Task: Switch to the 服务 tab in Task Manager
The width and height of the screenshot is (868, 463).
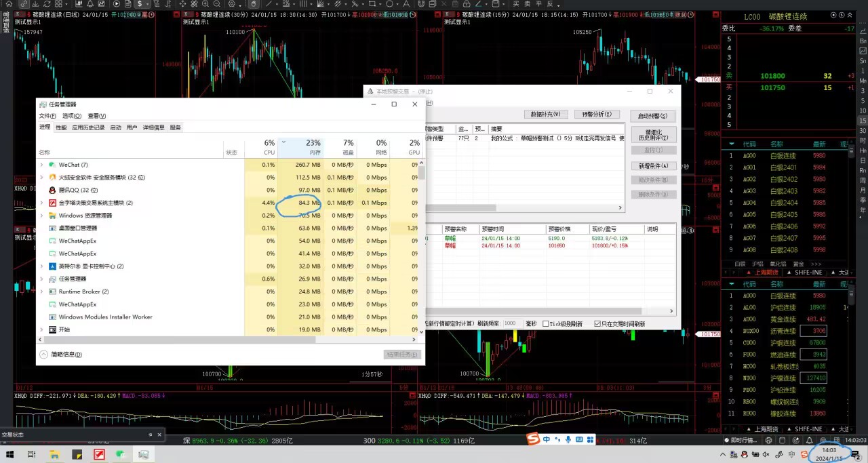Action: (176, 127)
